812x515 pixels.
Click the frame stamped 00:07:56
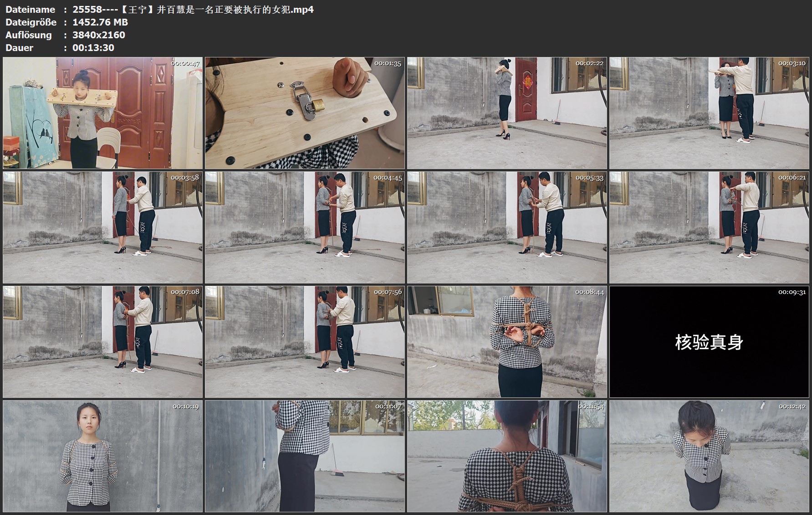click(x=305, y=342)
